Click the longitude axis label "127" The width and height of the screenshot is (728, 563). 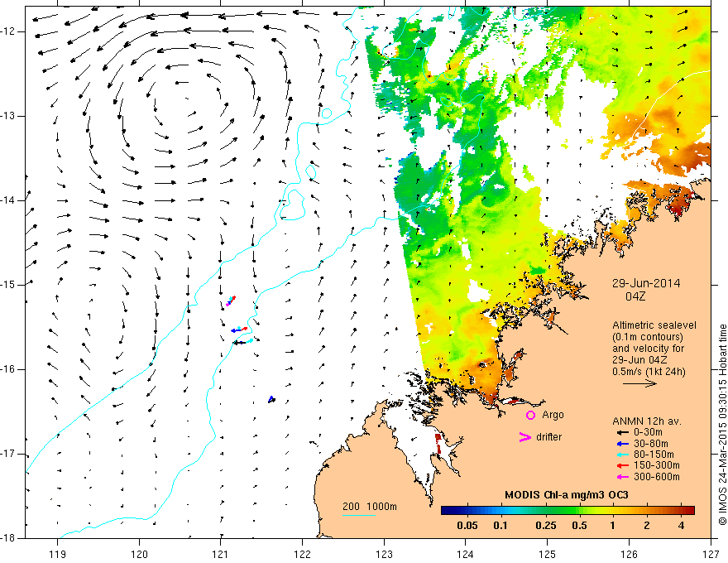pos(711,555)
